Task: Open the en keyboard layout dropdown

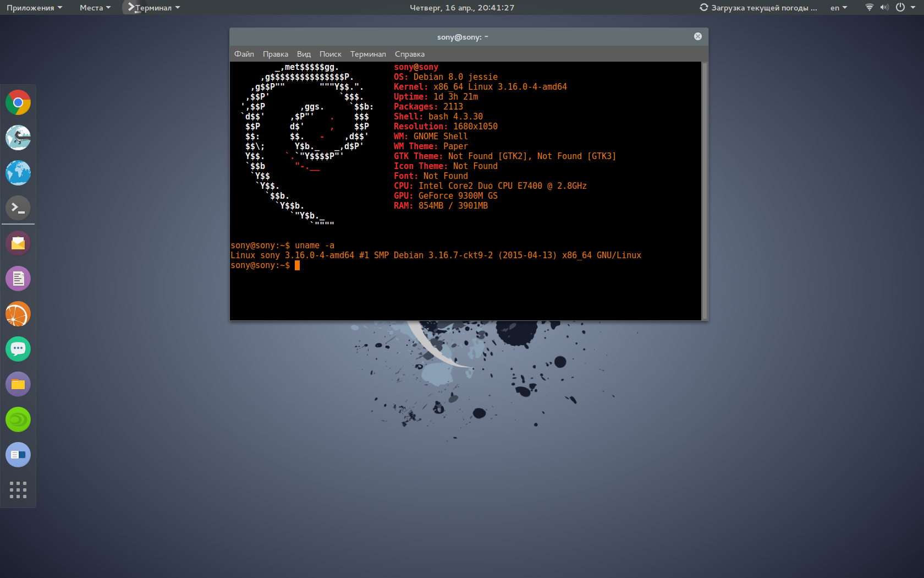Action: point(839,8)
